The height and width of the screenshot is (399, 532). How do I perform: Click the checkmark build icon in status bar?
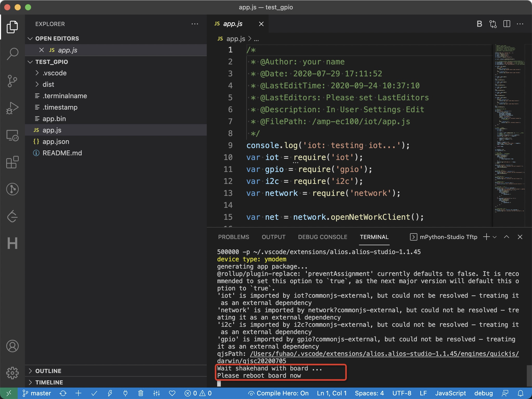point(94,393)
